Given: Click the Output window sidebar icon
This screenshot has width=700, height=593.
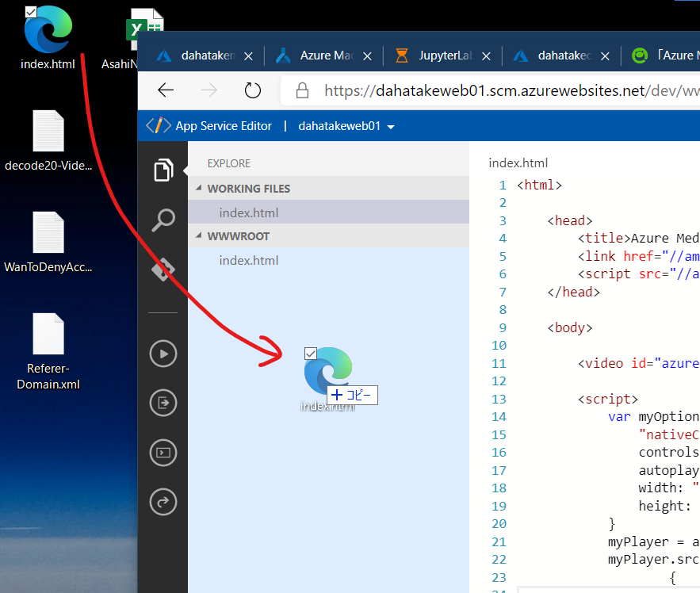Looking at the screenshot, I should 163,403.
